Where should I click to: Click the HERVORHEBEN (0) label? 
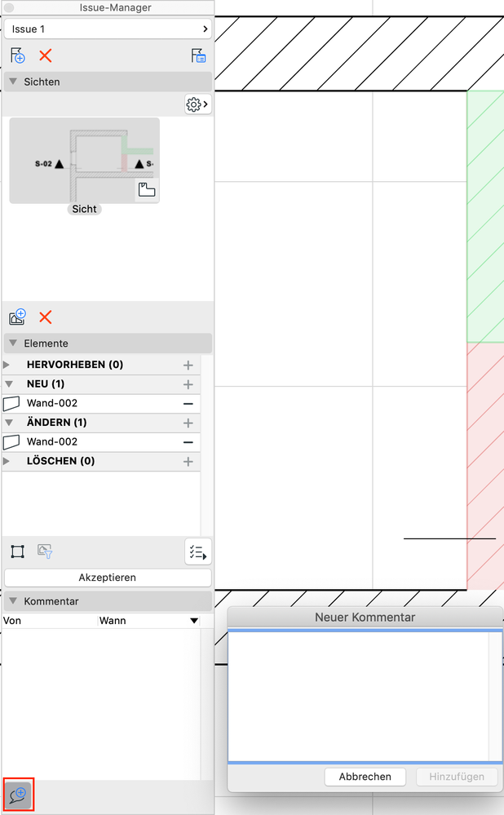click(75, 365)
